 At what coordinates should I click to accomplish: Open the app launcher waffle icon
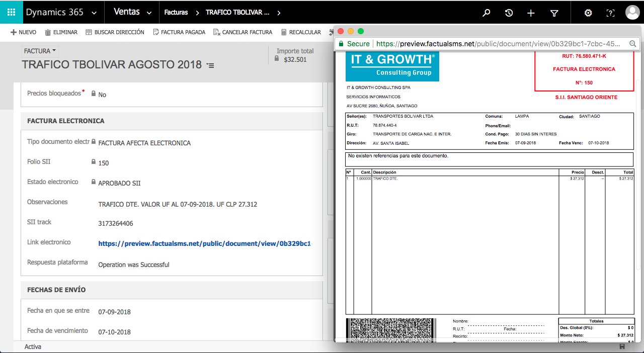(11, 13)
